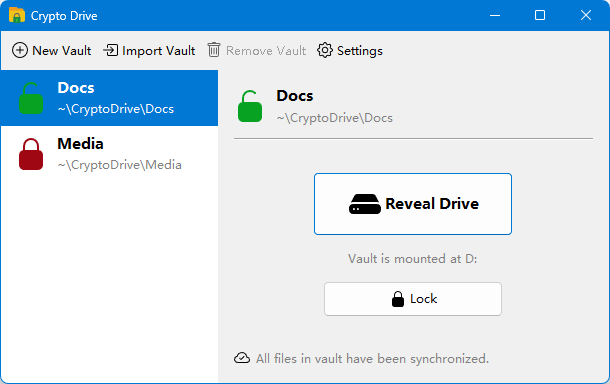Maximize the Crypto Drive window
610x384 pixels.
[540, 15]
